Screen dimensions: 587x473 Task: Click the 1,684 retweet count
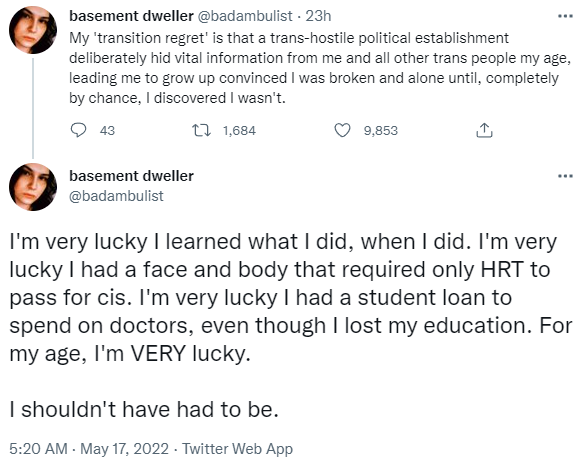pos(239,131)
